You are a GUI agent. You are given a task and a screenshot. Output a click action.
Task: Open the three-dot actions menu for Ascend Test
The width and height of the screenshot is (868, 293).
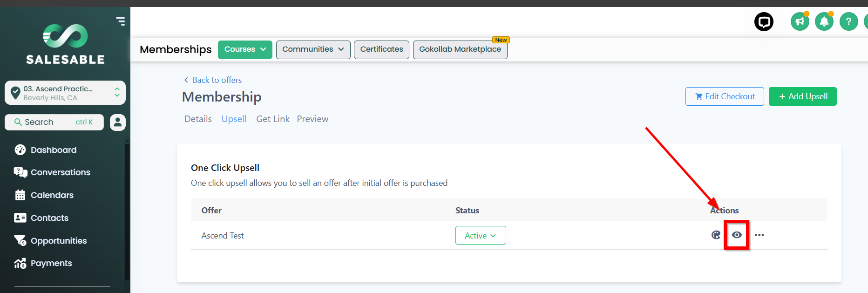tap(759, 235)
